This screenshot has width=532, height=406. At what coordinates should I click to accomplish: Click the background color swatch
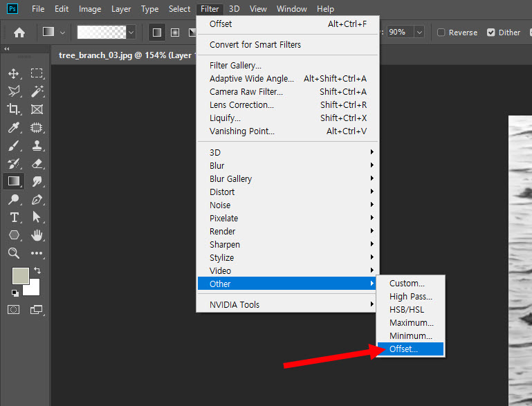click(x=33, y=288)
